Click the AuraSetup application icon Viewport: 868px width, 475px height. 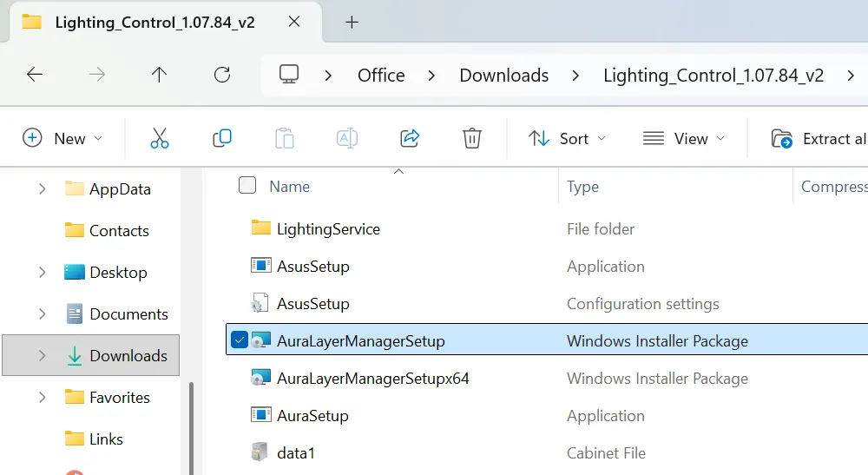261,415
